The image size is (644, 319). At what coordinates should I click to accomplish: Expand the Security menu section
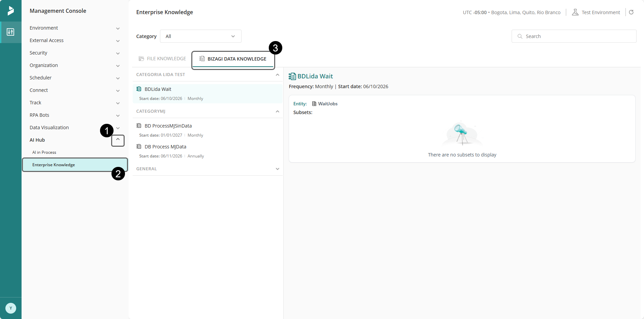pos(118,53)
